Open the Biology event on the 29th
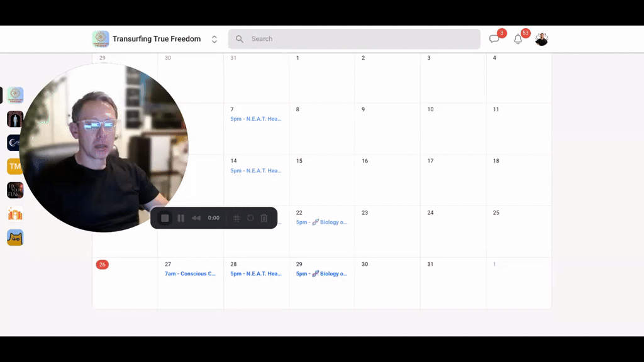The width and height of the screenshot is (644, 362). click(x=321, y=273)
